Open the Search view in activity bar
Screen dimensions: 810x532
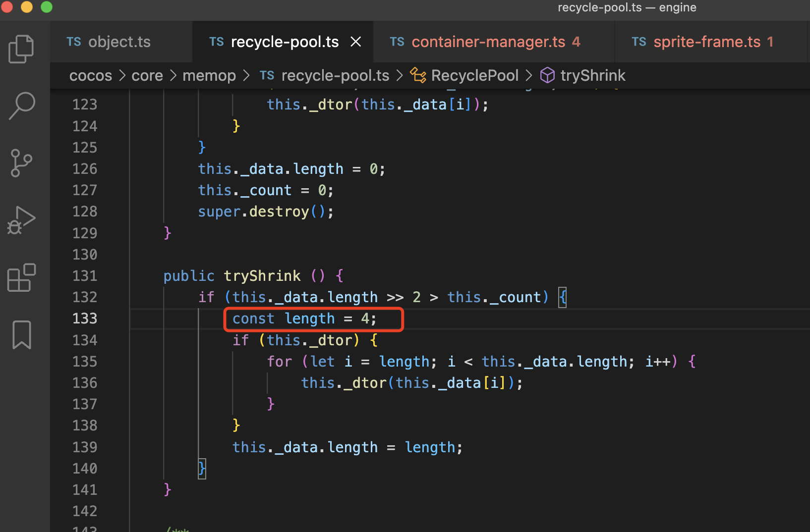point(21,106)
